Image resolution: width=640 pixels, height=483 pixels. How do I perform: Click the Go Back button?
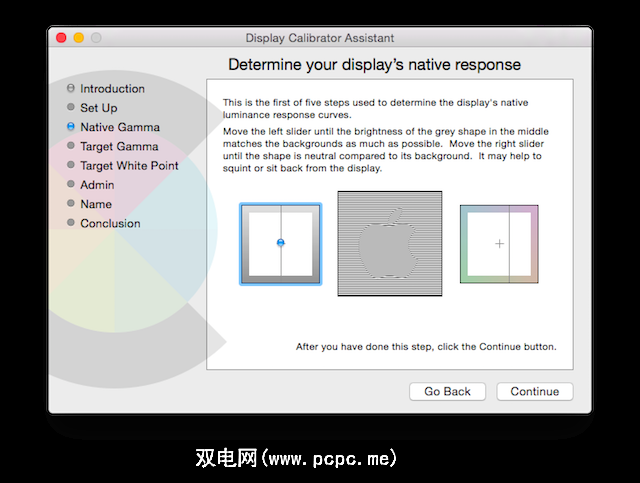447,391
